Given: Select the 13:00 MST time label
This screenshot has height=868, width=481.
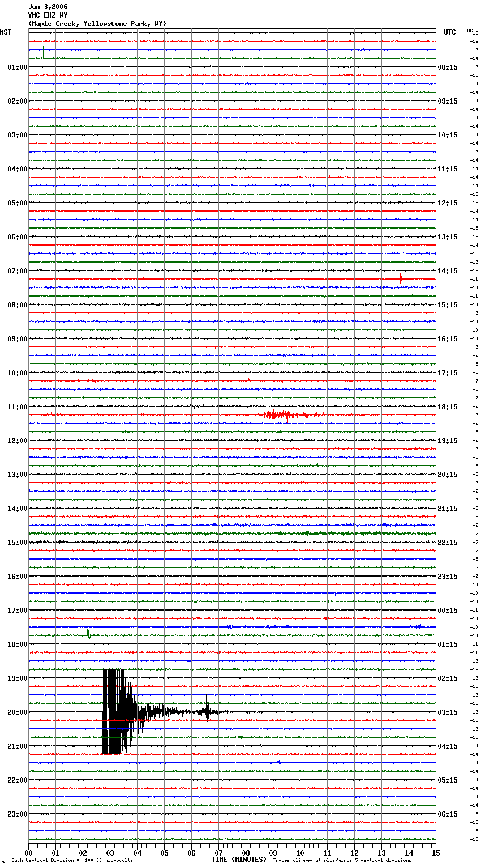Looking at the screenshot, I should (x=18, y=475).
